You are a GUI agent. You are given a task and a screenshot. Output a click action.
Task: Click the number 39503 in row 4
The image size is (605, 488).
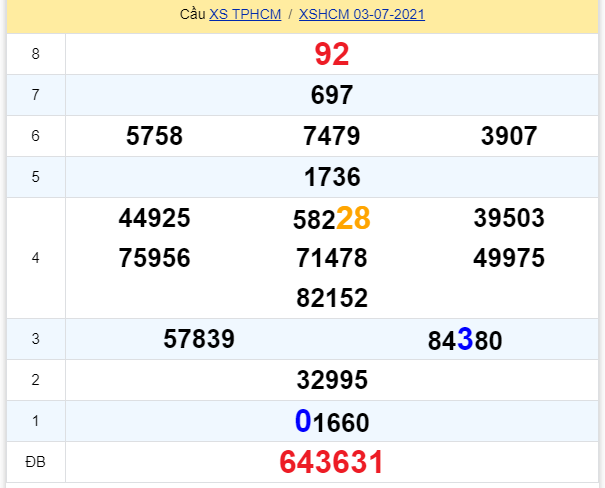pyautogui.click(x=509, y=219)
